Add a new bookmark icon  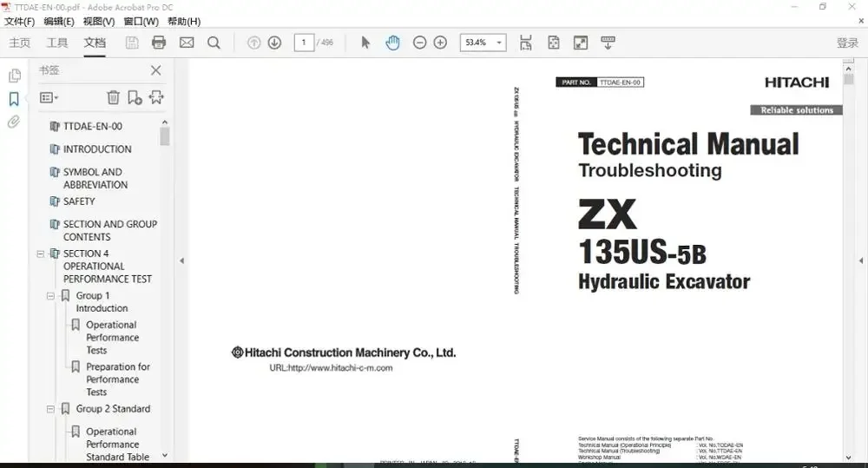point(135,97)
